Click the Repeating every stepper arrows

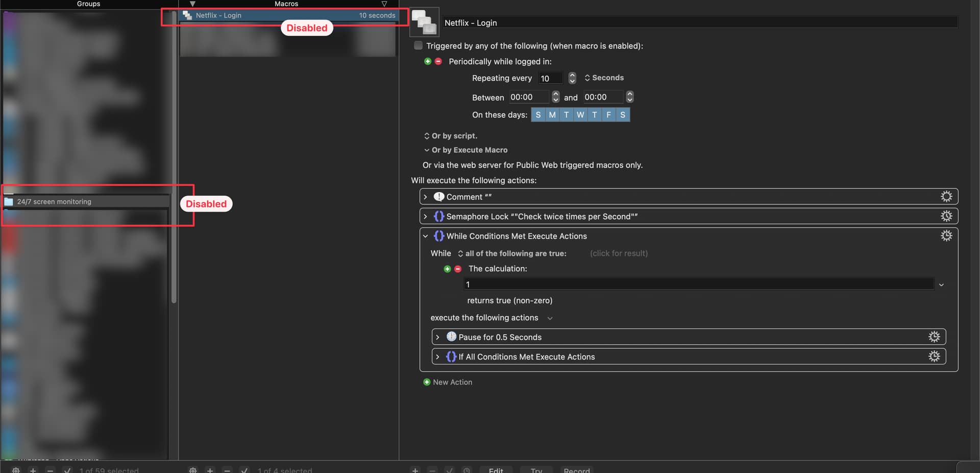[572, 78]
